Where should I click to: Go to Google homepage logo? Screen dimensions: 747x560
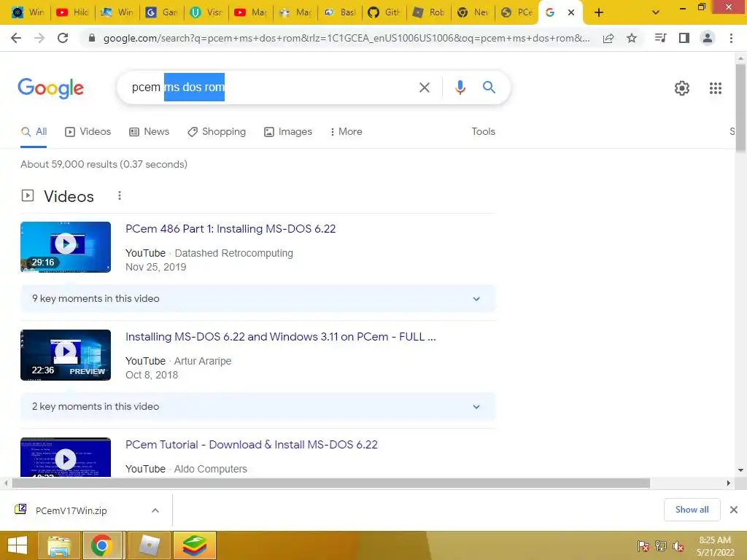(50, 88)
